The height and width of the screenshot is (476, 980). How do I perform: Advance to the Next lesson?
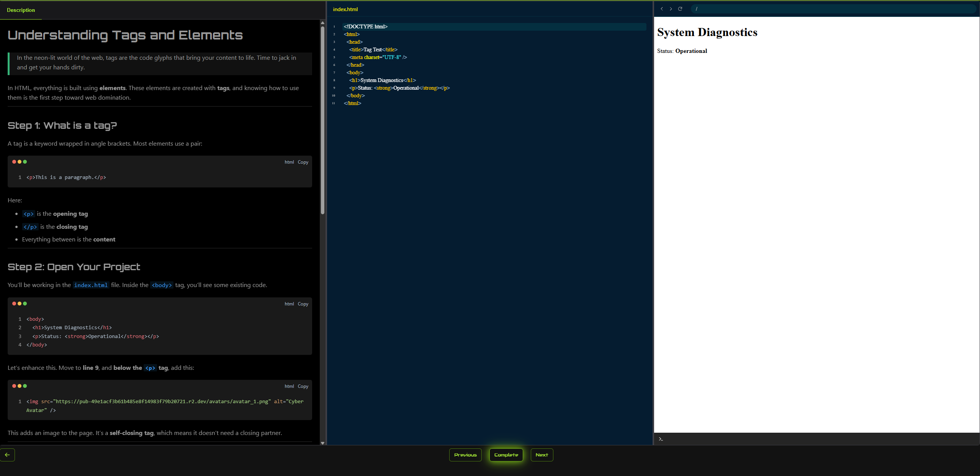542,455
